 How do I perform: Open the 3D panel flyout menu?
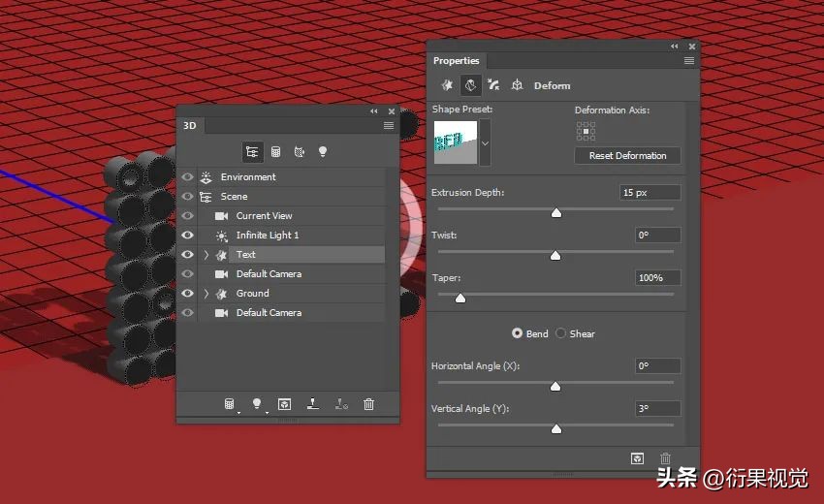click(389, 126)
